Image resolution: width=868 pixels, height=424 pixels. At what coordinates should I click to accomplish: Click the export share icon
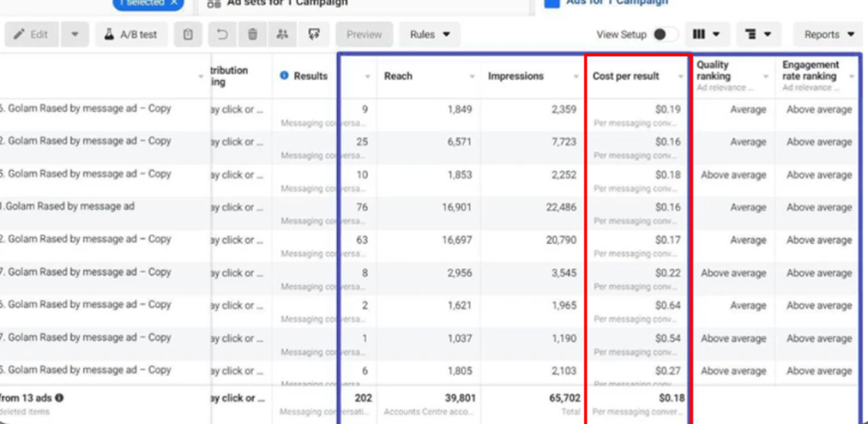(x=313, y=35)
